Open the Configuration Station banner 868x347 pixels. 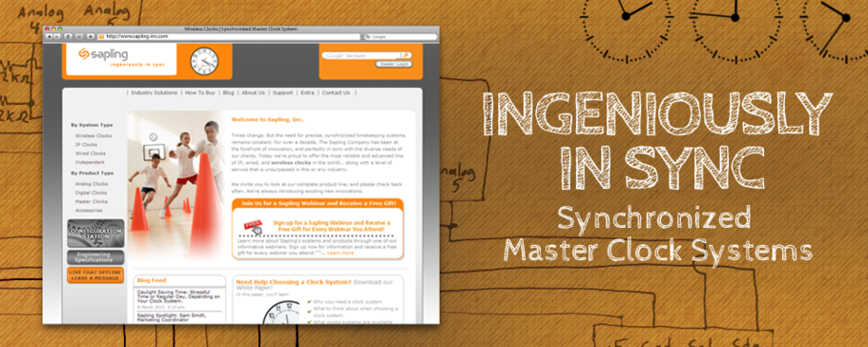(x=95, y=233)
